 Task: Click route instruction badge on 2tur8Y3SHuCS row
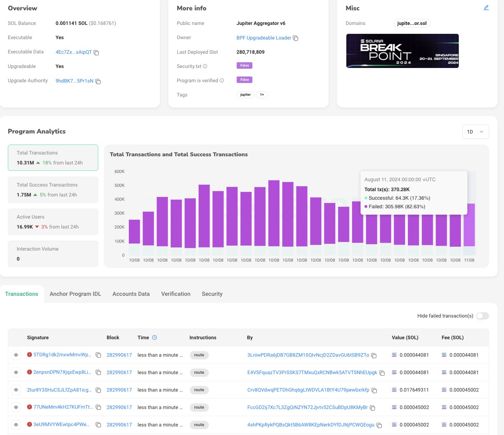click(x=199, y=390)
